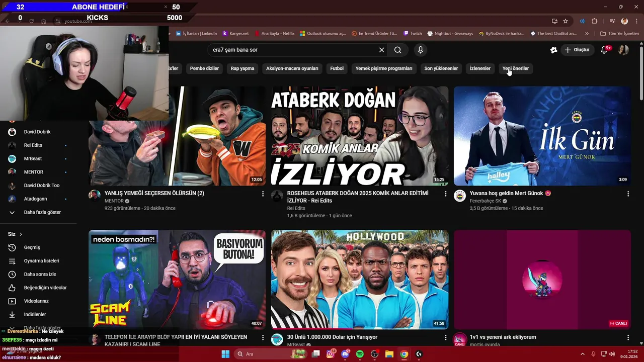Screen dimensions: 644x362
Task: Open the Twitch bookmark
Action: [413, 34]
